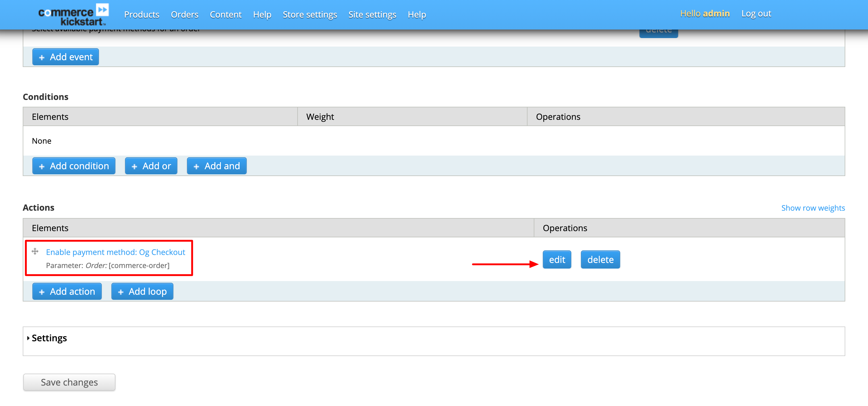Click the plus icon on Add event

click(42, 57)
